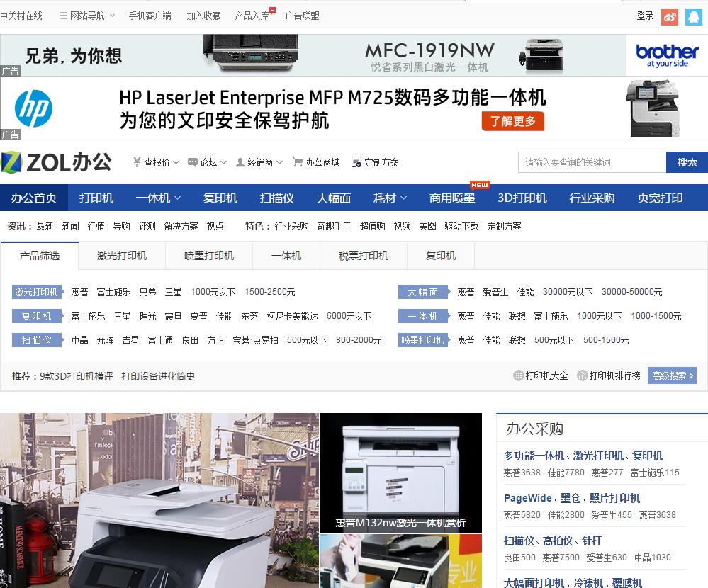Click 登录 login link
Screen dimensions: 708x588
coord(645,16)
